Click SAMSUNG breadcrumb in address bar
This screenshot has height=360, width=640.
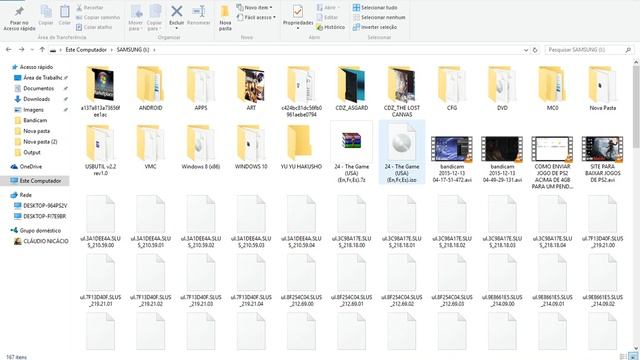(133, 50)
